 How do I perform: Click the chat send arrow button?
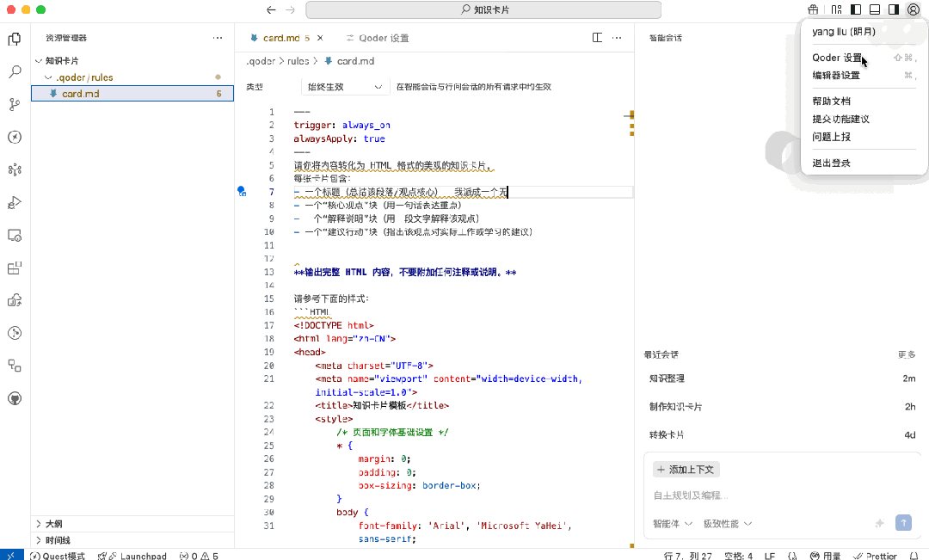point(903,523)
